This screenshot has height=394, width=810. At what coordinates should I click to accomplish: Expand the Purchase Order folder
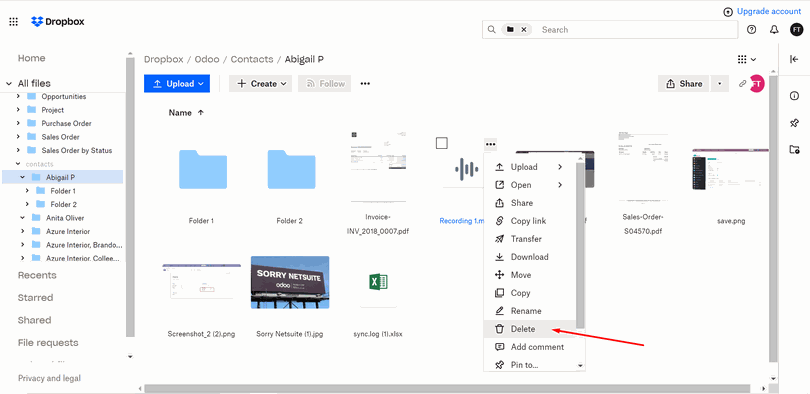click(x=18, y=123)
